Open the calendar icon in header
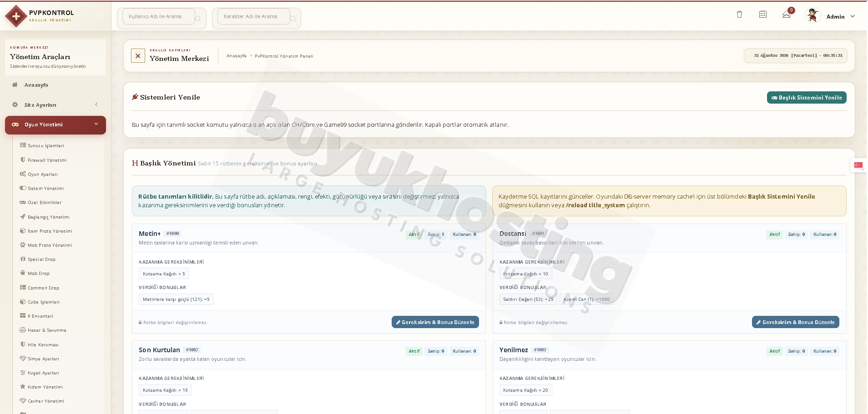The height and width of the screenshot is (414, 868). click(x=763, y=15)
